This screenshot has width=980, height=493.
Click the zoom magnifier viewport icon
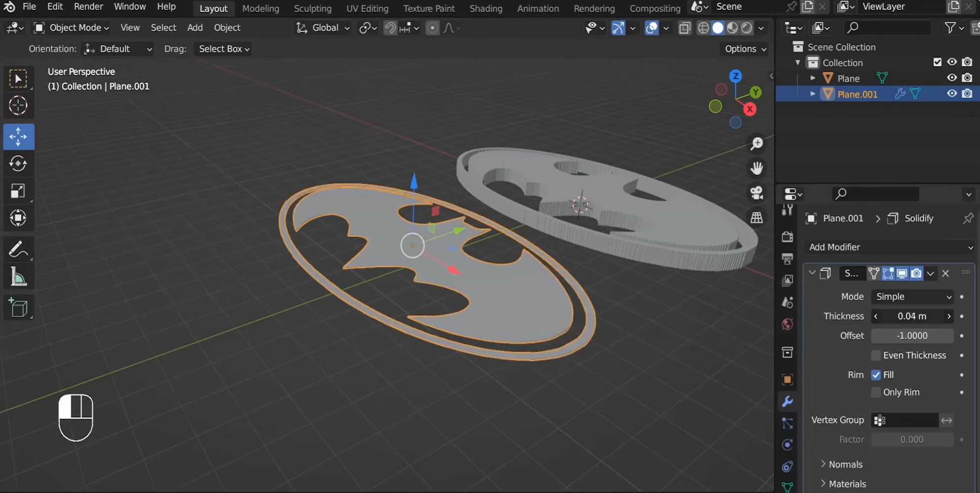[x=756, y=143]
